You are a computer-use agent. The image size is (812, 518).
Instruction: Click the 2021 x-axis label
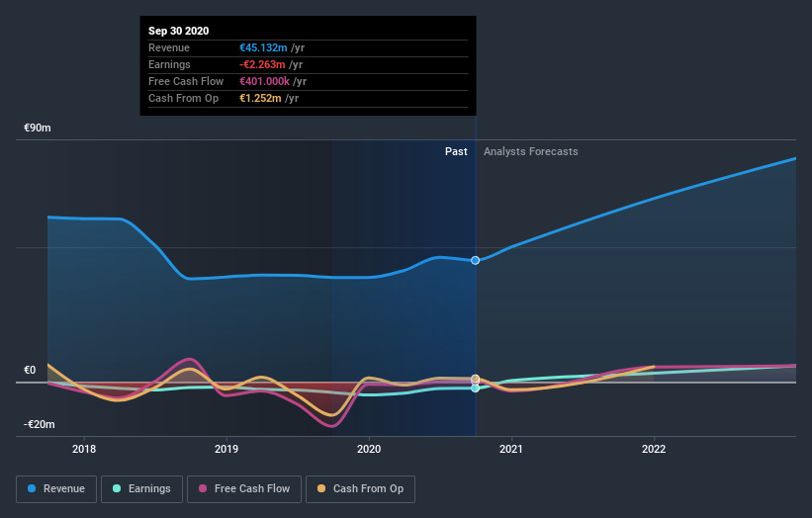point(511,449)
